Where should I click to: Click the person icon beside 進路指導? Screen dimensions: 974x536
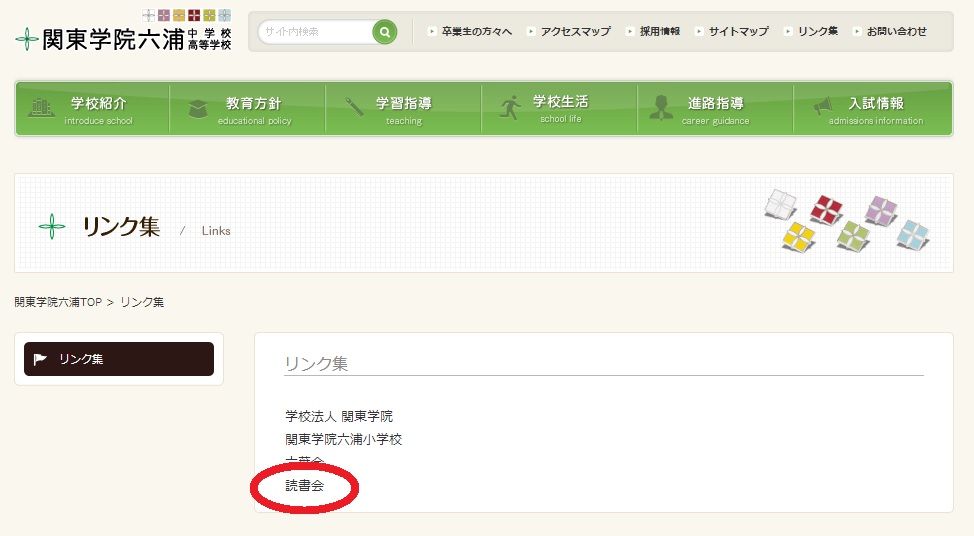[661, 107]
